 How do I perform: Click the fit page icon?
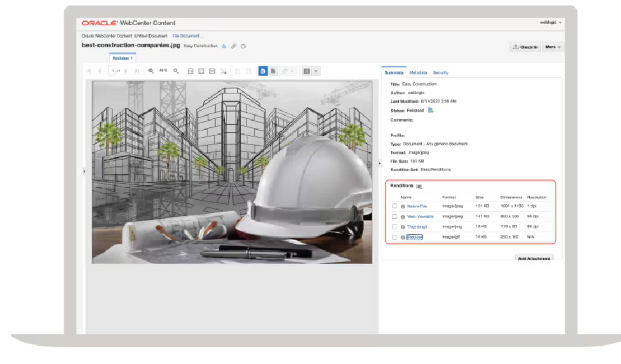[x=201, y=71]
